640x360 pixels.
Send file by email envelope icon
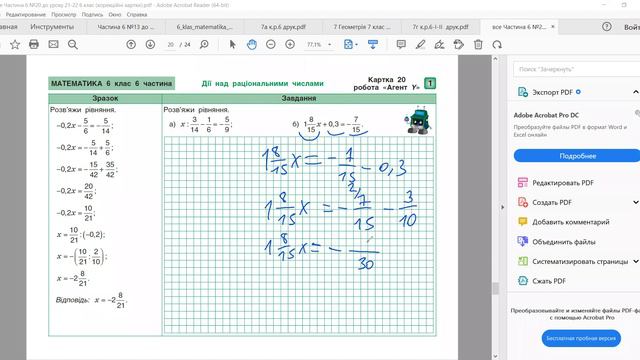click(53, 44)
